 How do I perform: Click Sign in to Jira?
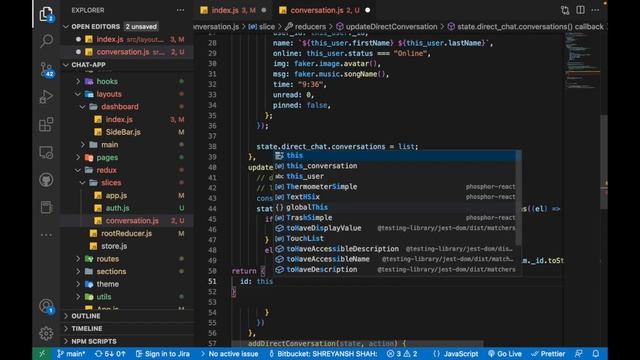[162, 354]
